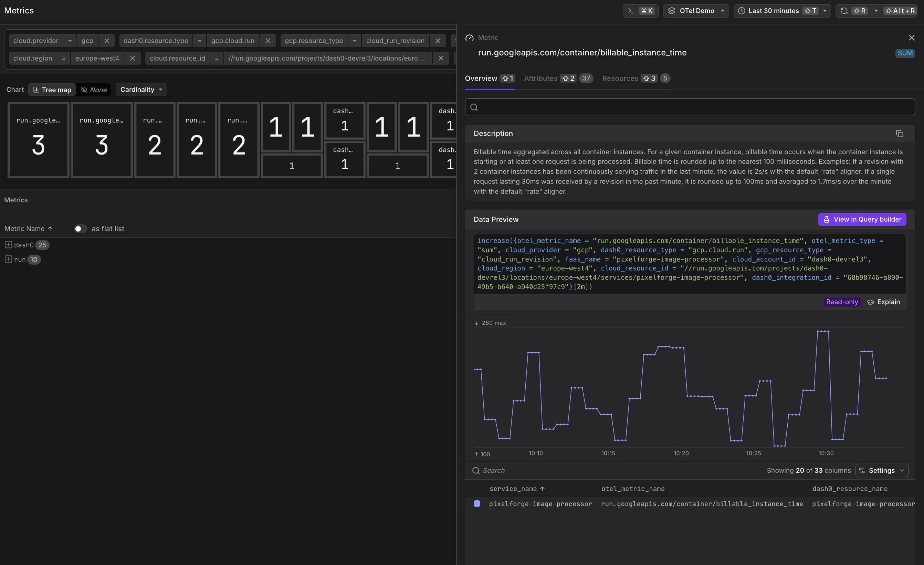This screenshot has height=565, width=924.
Task: Select the Tree map chart option
Action: [x=52, y=89]
